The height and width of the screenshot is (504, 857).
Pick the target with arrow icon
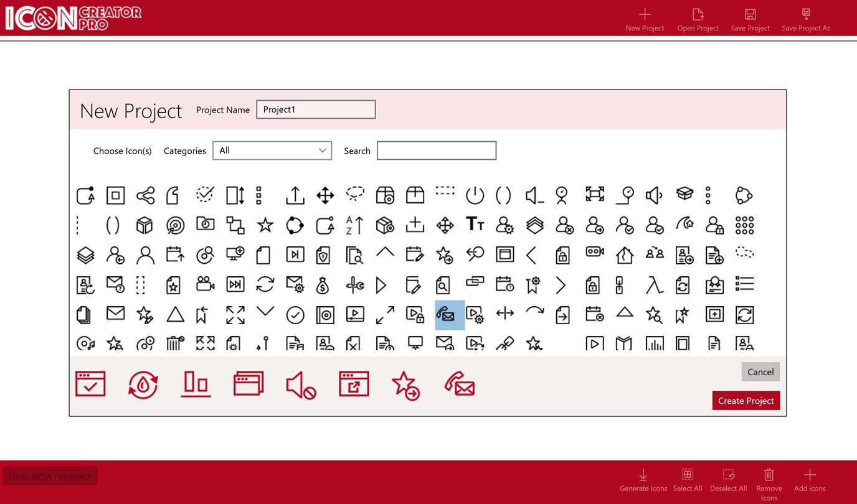(x=175, y=225)
